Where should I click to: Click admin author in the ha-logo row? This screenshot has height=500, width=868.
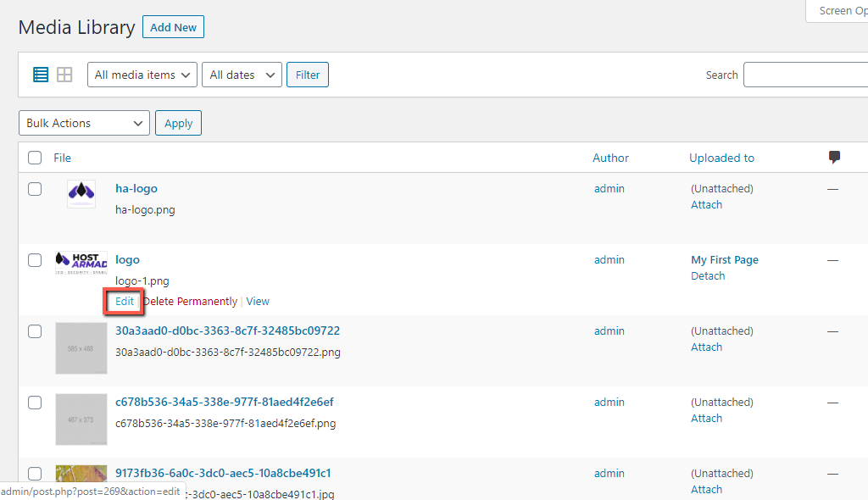click(x=609, y=189)
